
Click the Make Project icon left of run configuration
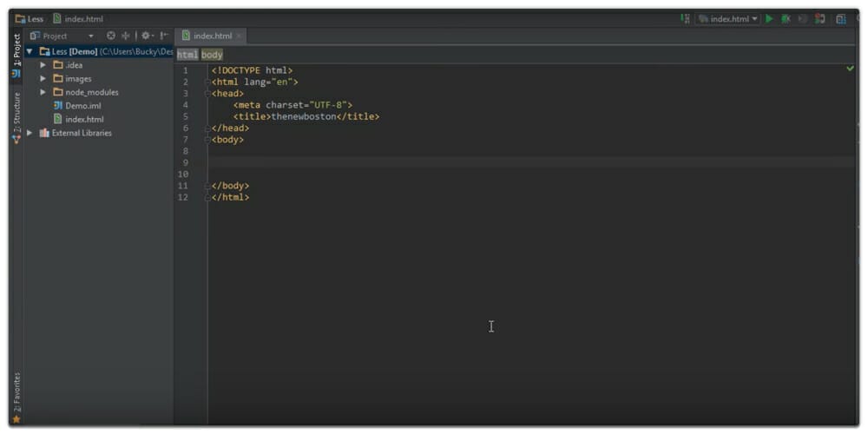point(686,18)
